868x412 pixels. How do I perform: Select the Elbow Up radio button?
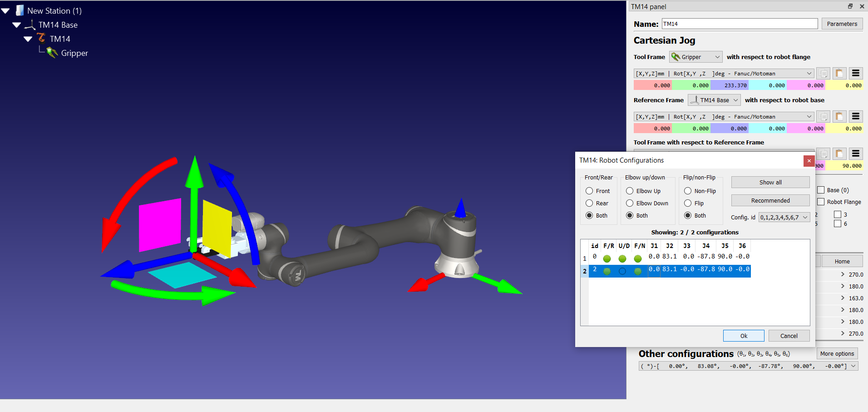tap(630, 191)
